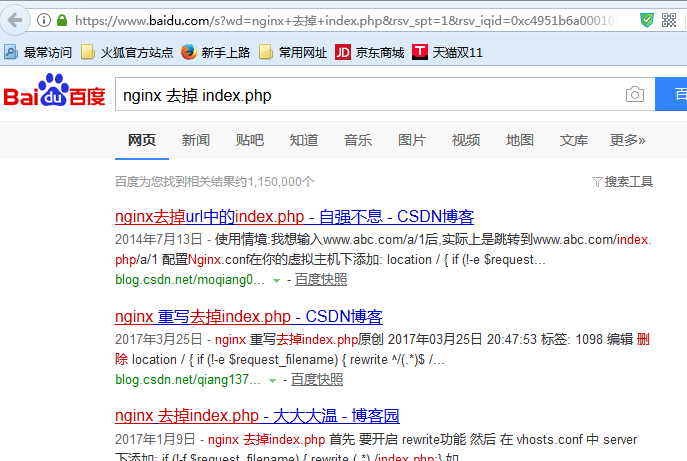Image resolution: width=687 pixels, height=461 pixels.
Task: Open result nginx 去掉index.php 大大大温 博客园
Action: [x=257, y=416]
